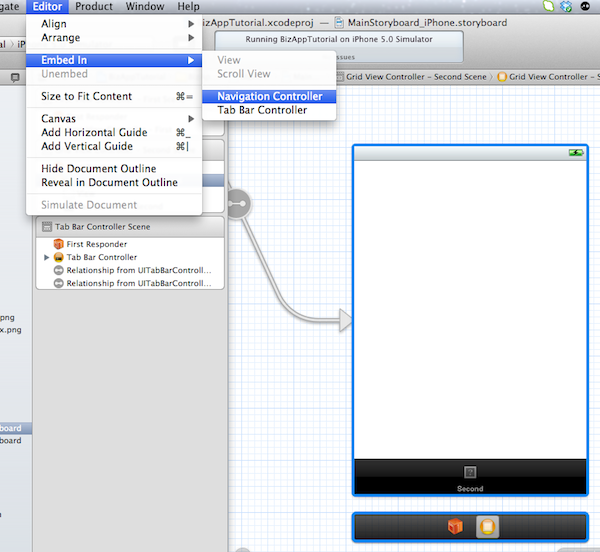Viewport: 600px width, 552px height.
Task: Click the white view area of Second scene
Action: point(470,310)
